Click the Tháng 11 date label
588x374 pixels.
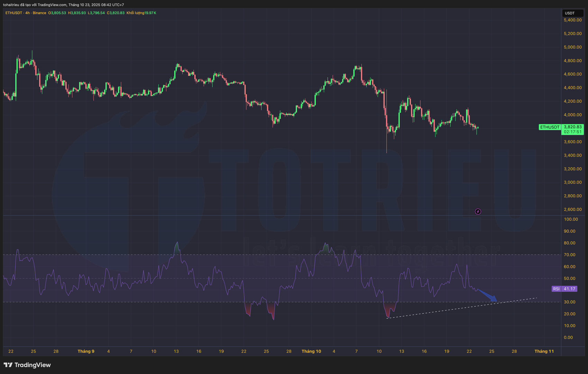(x=544, y=351)
